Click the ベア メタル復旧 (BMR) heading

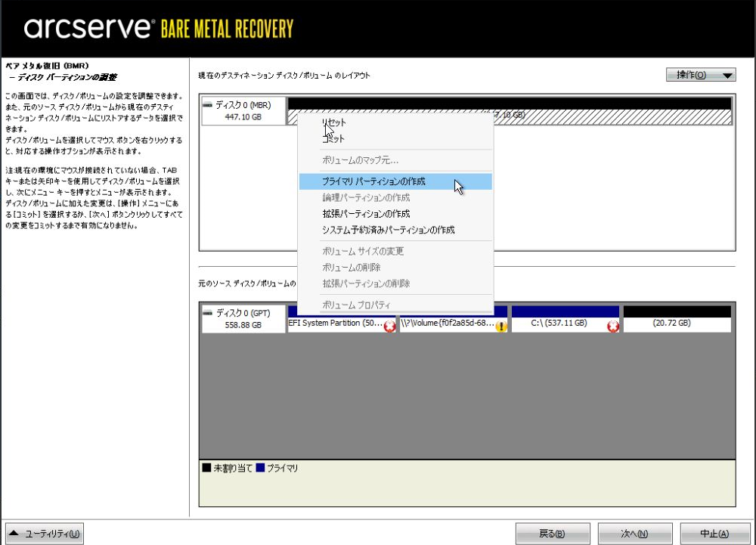(x=47, y=66)
